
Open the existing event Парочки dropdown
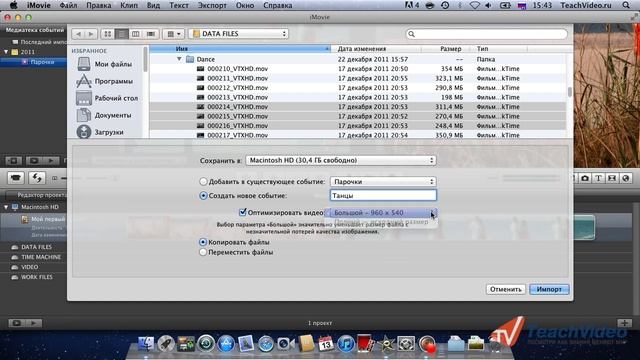click(x=383, y=182)
